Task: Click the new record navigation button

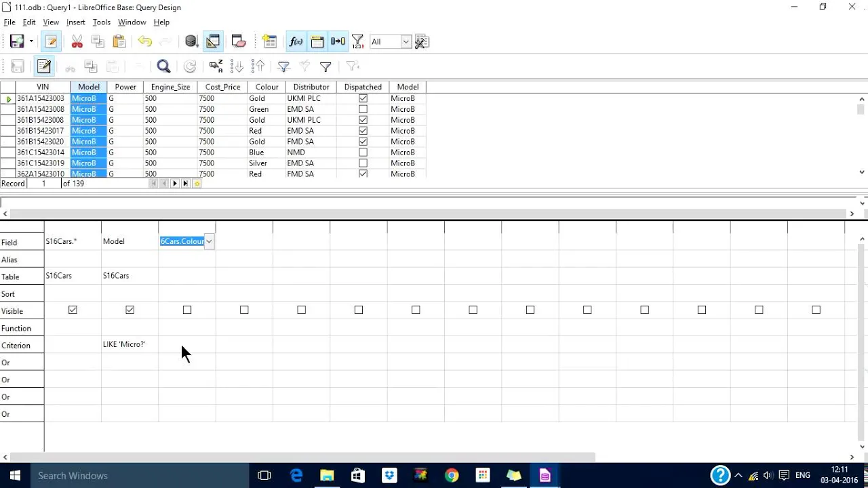Action: pos(197,184)
